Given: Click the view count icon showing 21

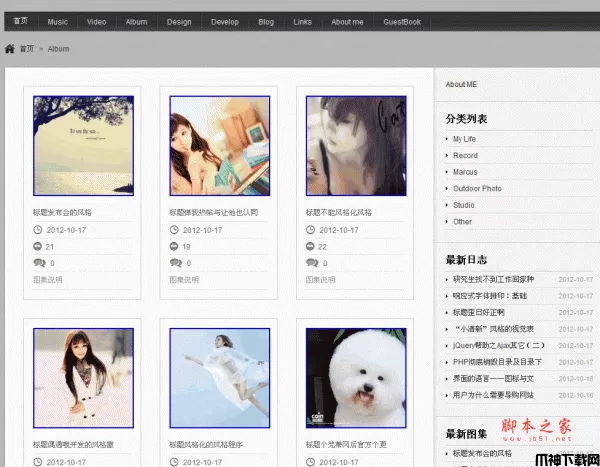Looking at the screenshot, I should pos(38,246).
